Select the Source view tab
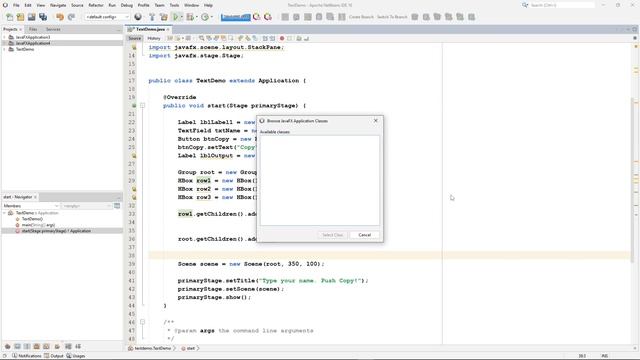 (x=135, y=38)
